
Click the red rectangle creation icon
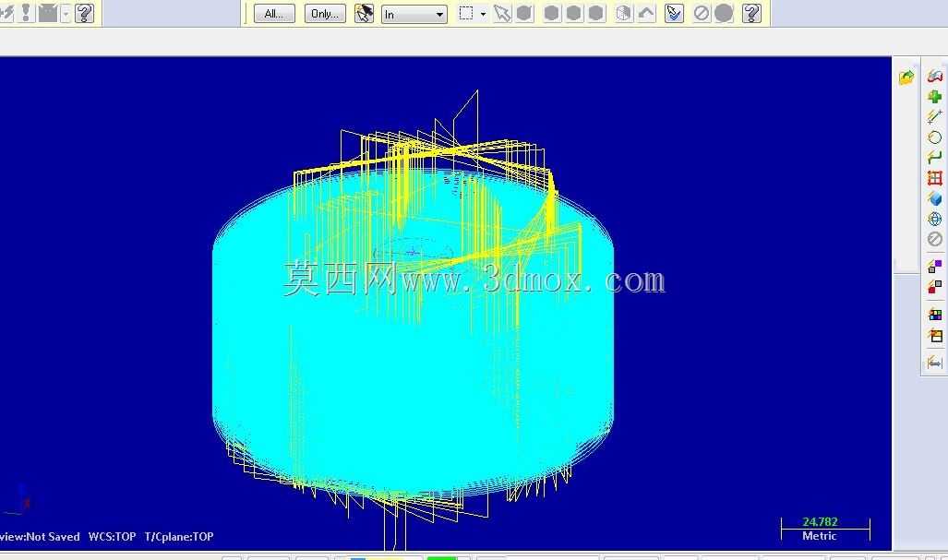(935, 178)
